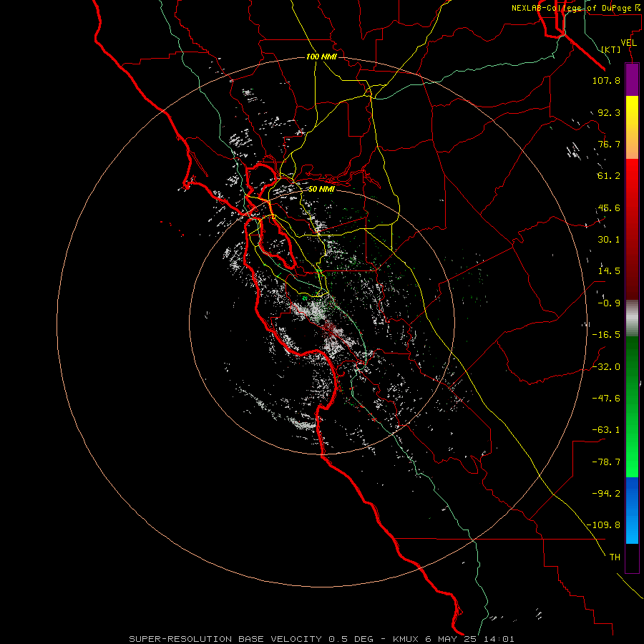Viewport: 644px width, 644px height.
Task: Click the purple top segment of color bar
Action: pyautogui.click(x=632, y=79)
